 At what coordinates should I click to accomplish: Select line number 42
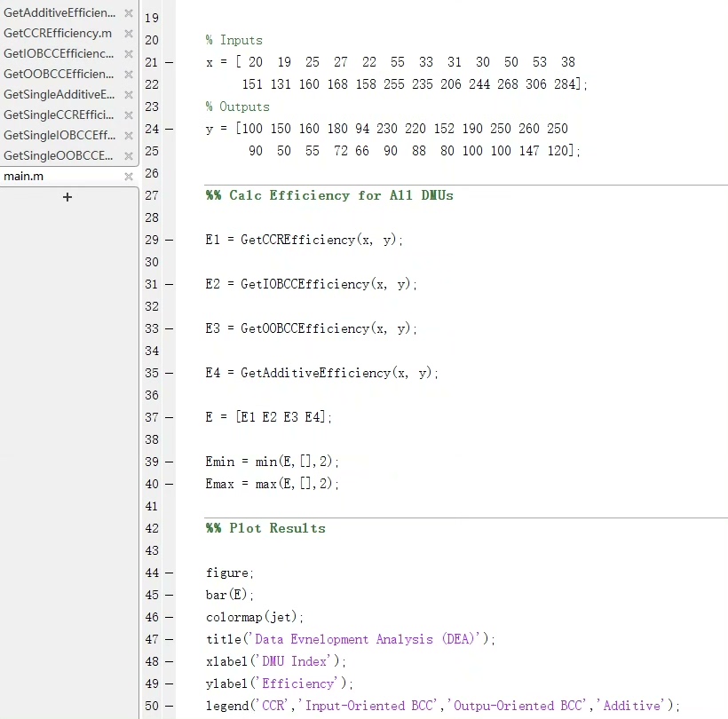click(x=152, y=528)
